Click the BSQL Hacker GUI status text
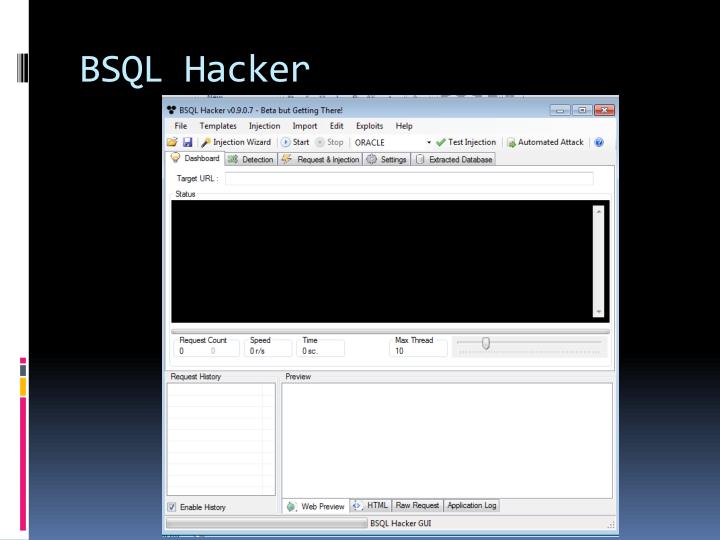The height and width of the screenshot is (540, 720). click(400, 523)
